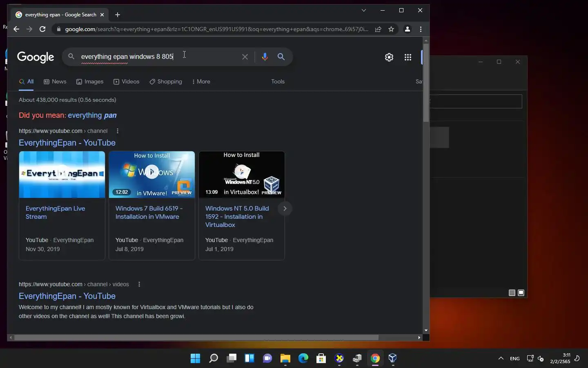Viewport: 588px width, 368px height.
Task: Open 'EverythingEpan Live Stream' title link
Action: 55,213
